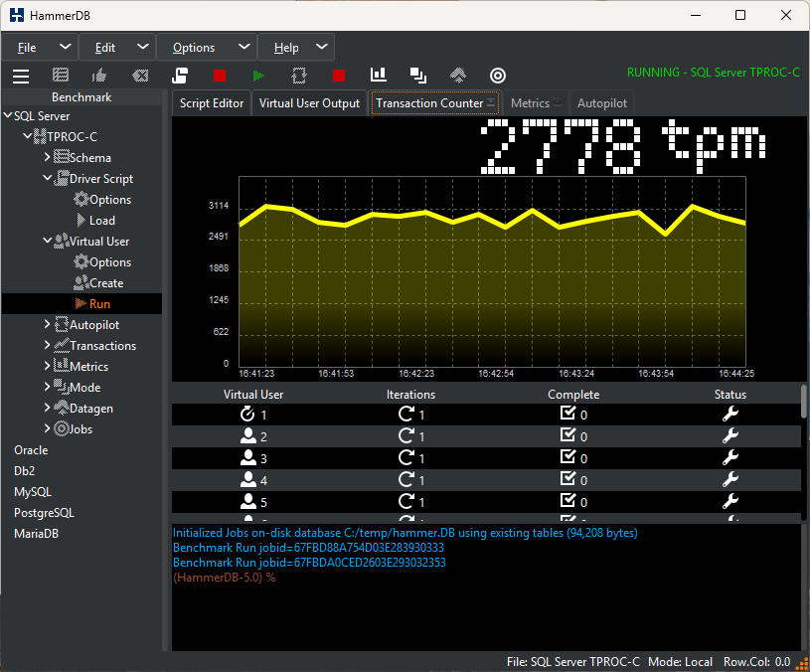
Task: Click the green Run Virtual Users icon
Action: 258,76
